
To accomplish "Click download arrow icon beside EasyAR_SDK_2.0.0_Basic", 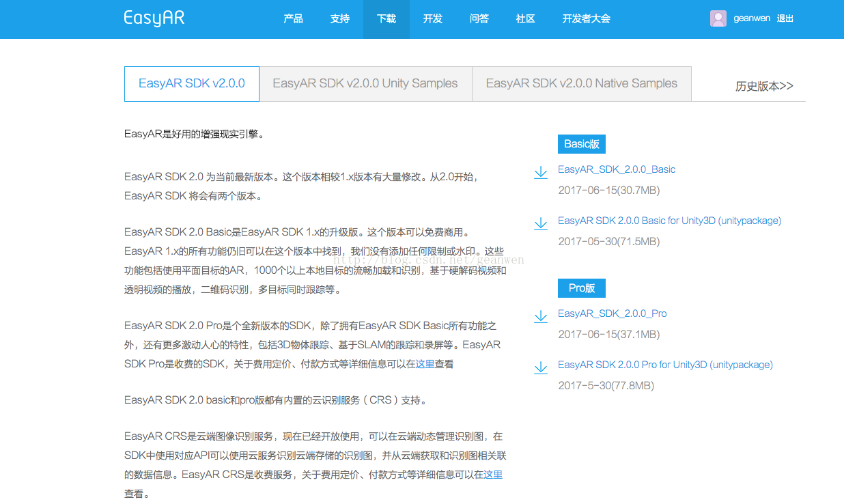I will [x=540, y=172].
